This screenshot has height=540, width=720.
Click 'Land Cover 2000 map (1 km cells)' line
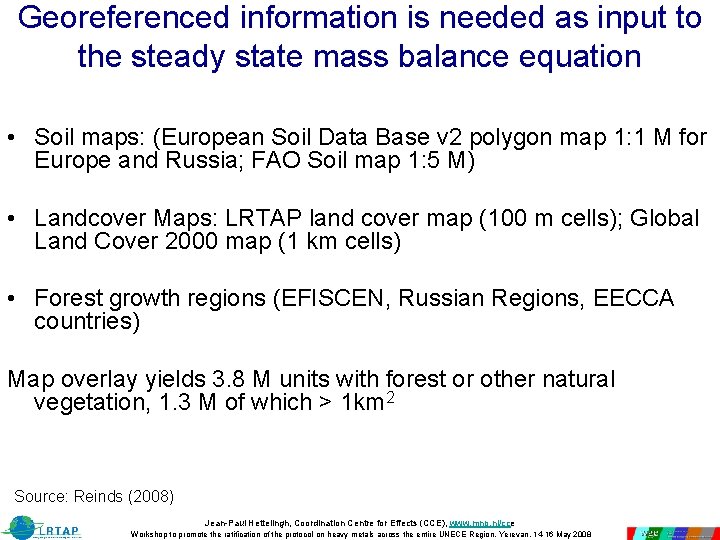point(217,241)
